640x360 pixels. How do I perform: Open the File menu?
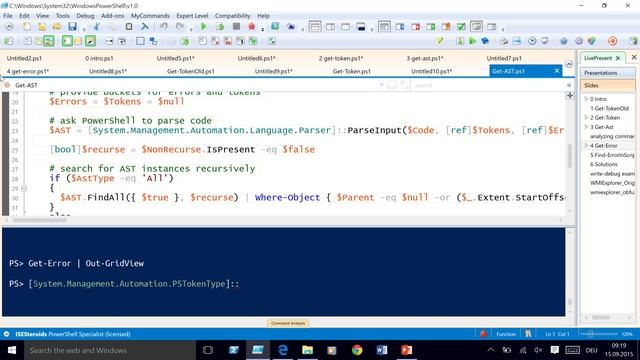tap(8, 16)
